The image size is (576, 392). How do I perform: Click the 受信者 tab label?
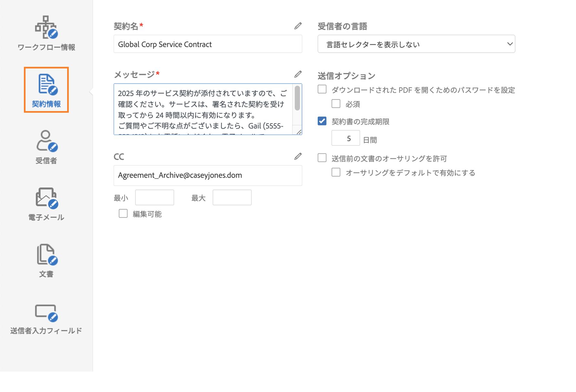pyautogui.click(x=46, y=160)
